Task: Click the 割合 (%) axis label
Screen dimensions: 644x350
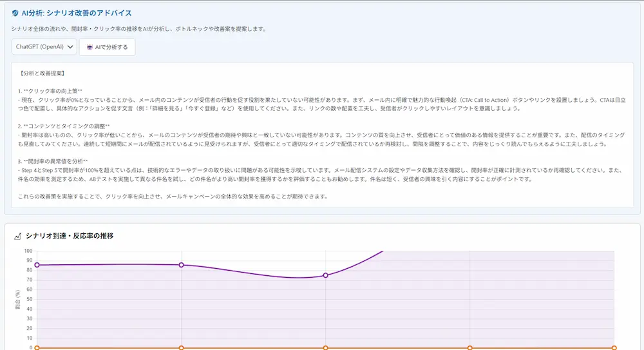Action: coord(17,300)
